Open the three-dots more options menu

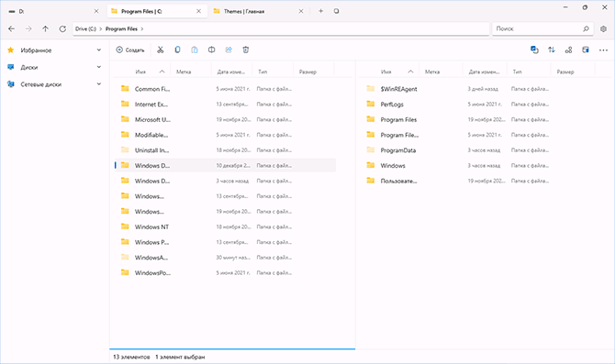click(x=603, y=50)
